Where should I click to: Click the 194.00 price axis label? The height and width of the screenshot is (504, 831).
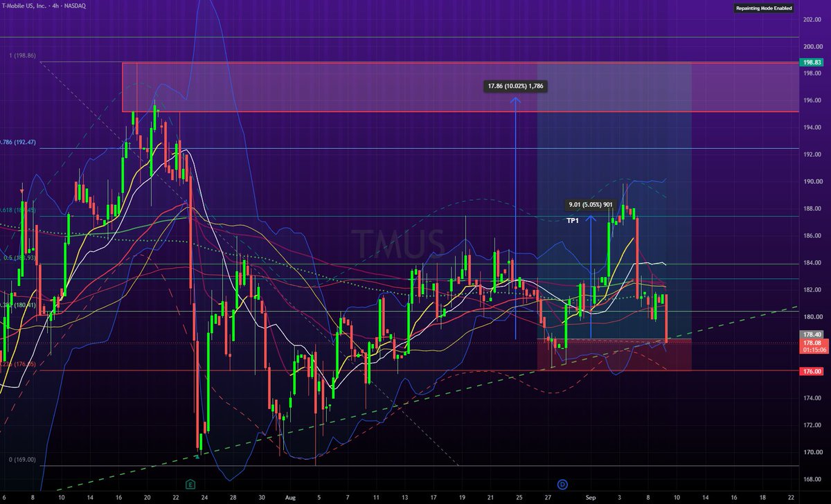click(812, 127)
